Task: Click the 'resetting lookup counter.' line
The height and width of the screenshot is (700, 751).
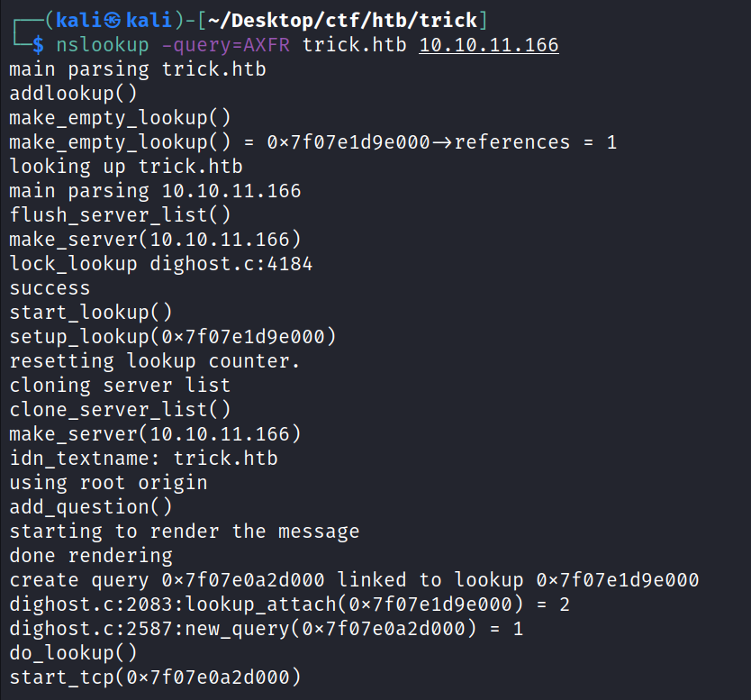Action: pyautogui.click(x=154, y=361)
